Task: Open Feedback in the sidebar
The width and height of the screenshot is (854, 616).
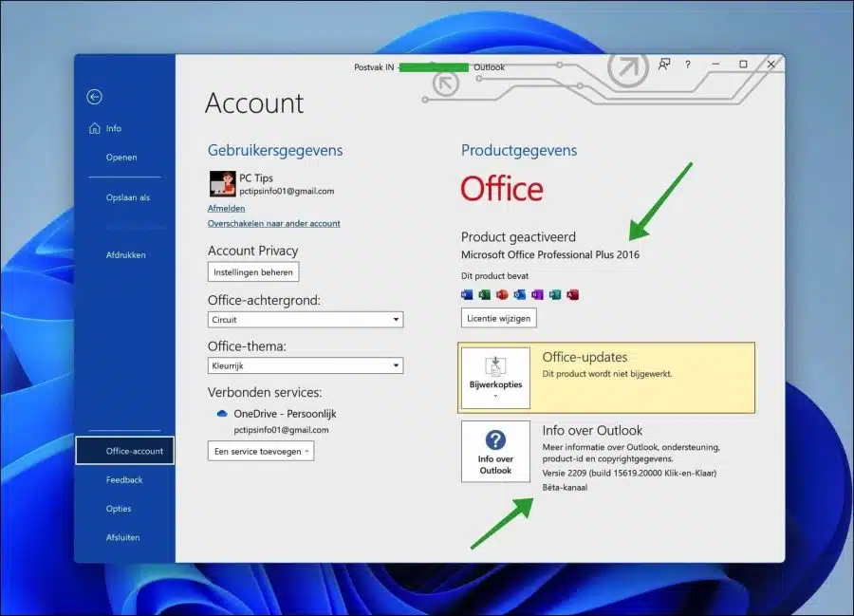Action: 124,480
